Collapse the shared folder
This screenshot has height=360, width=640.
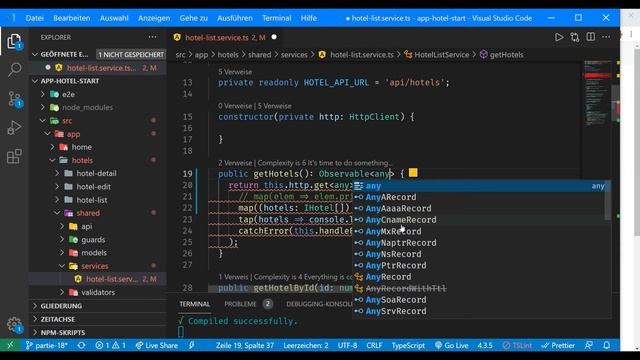click(x=88, y=213)
